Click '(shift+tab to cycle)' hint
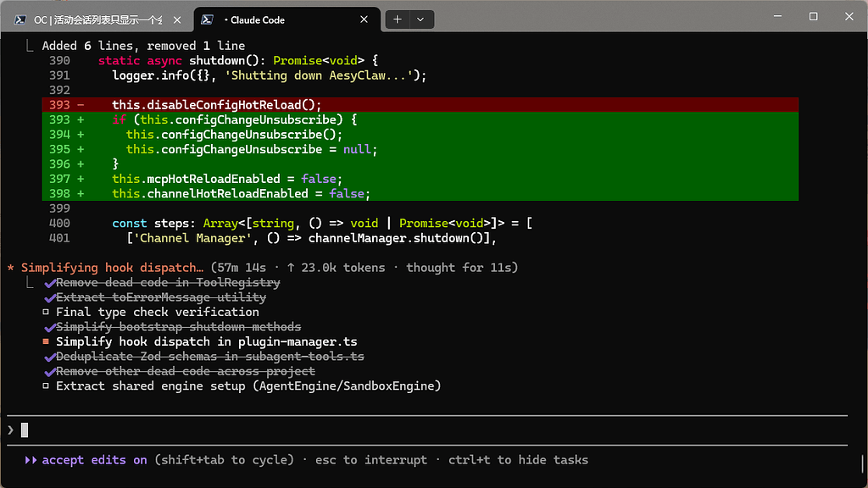The height and width of the screenshot is (488, 868). 224,460
